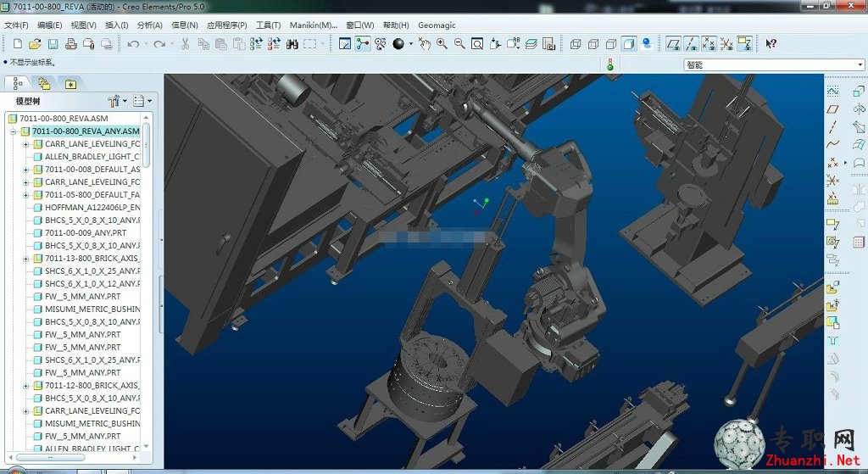Toggle Spin Center display
The image size is (868, 474).
click(363, 44)
